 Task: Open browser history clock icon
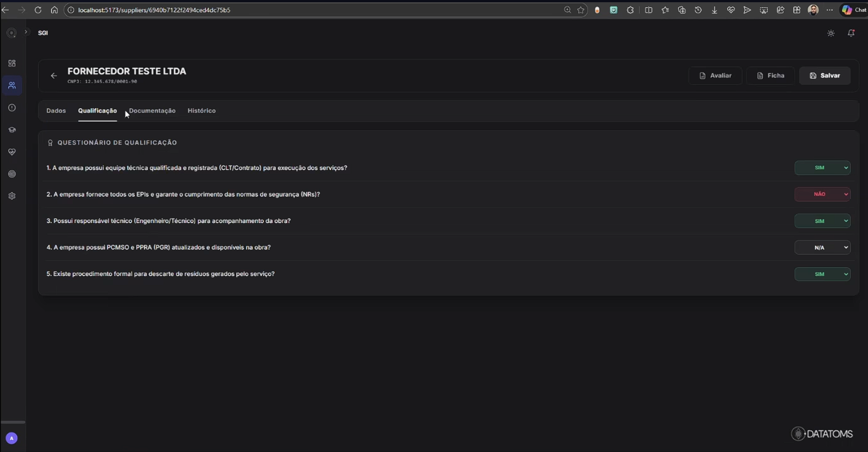click(x=698, y=10)
